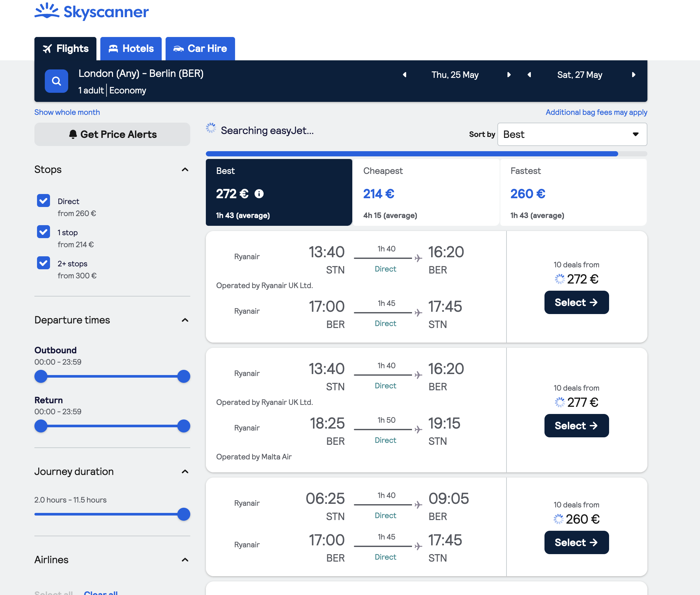
Task: Click 'from 300 €' under 2+ stops
Action: click(x=77, y=275)
